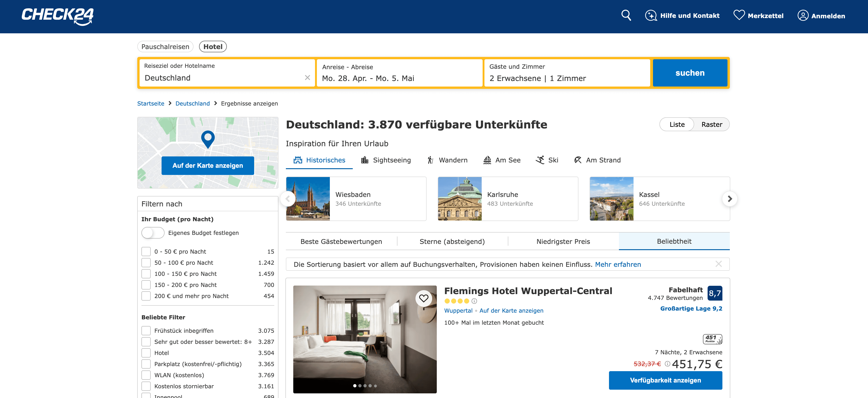868x398 pixels.
Task: Click the Hilfe und Kontakt speech bubble icon
Action: pyautogui.click(x=651, y=15)
